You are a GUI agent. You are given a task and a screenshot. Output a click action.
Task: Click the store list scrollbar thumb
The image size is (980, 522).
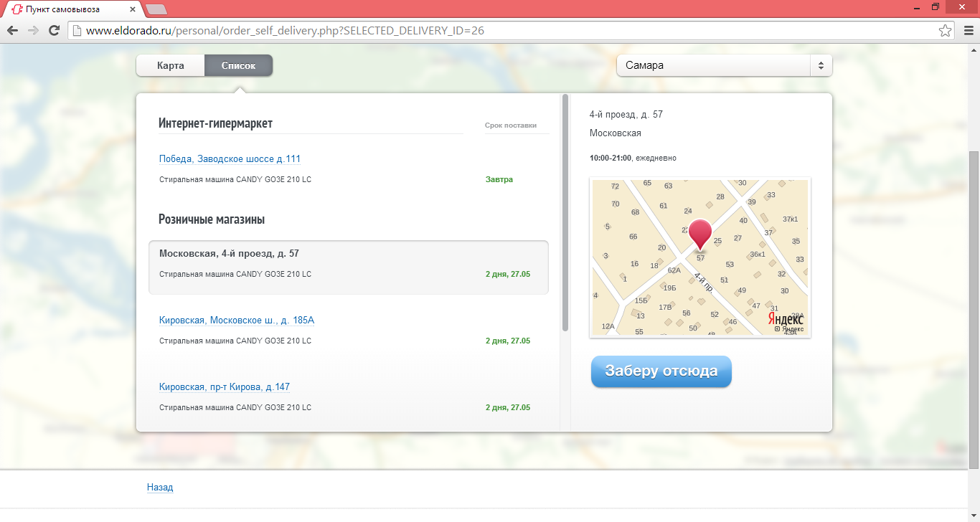[x=565, y=212]
